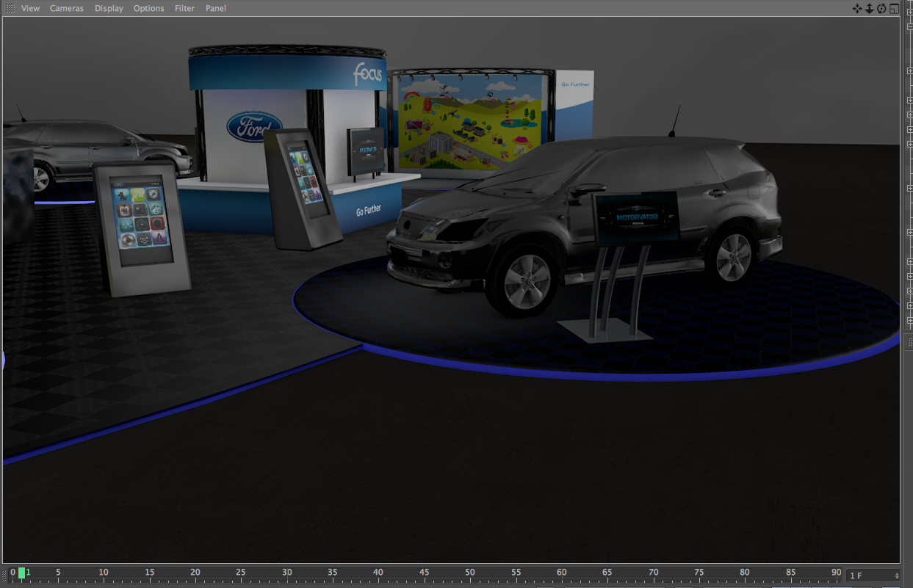Viewport: 913px width, 588px height.
Task: Click the orbit/rotate camera icon
Action: click(881, 9)
